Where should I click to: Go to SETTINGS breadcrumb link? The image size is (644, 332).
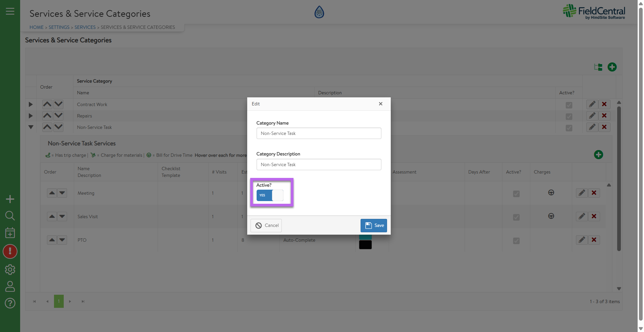tap(59, 27)
